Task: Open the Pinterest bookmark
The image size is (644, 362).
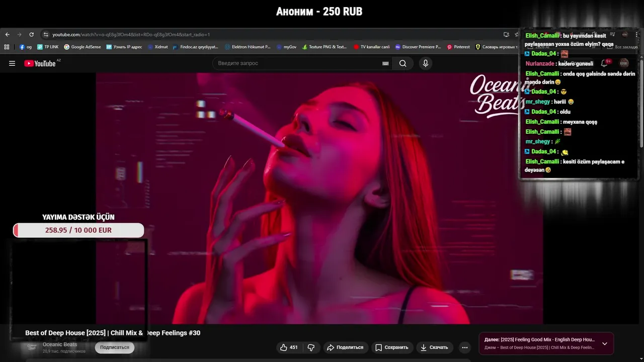Action: [458, 47]
